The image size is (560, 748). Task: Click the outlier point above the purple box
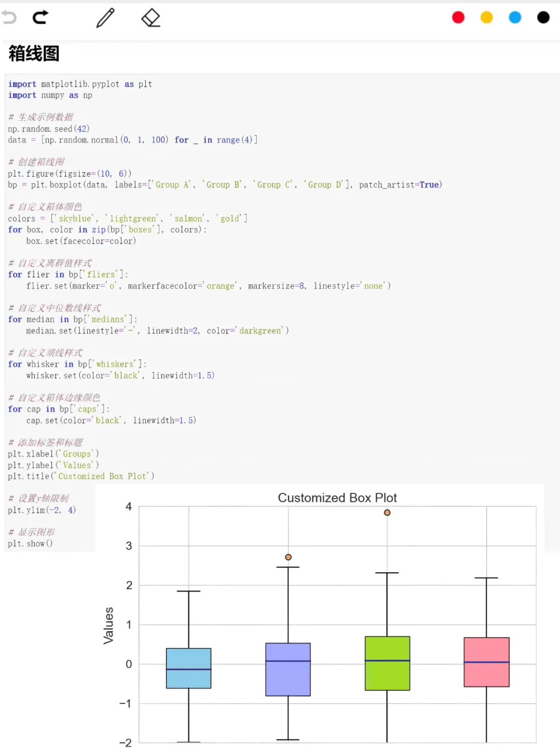point(288,557)
